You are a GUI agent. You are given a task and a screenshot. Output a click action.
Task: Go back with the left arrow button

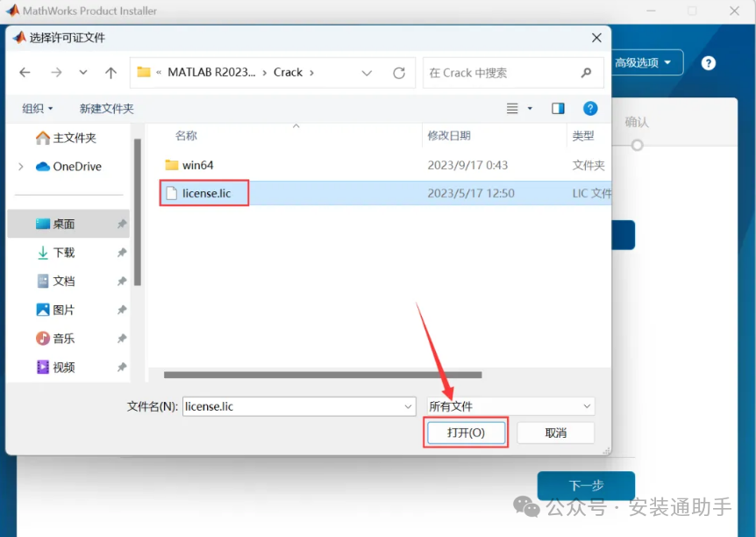[25, 73]
